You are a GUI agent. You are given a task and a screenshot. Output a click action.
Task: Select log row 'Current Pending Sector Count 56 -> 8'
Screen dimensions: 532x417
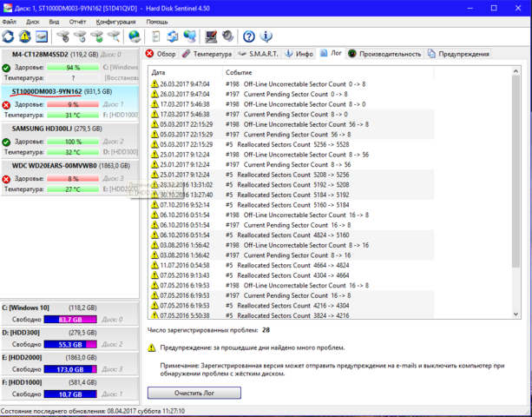click(x=291, y=135)
